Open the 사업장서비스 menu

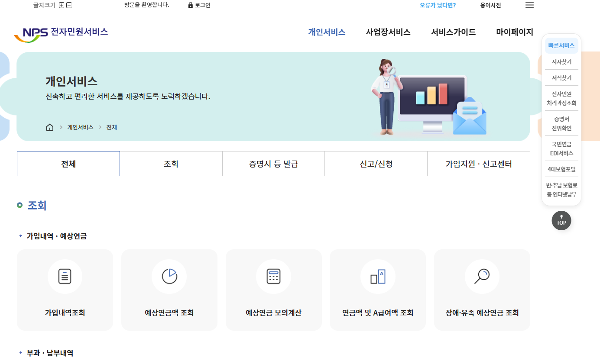pos(388,32)
